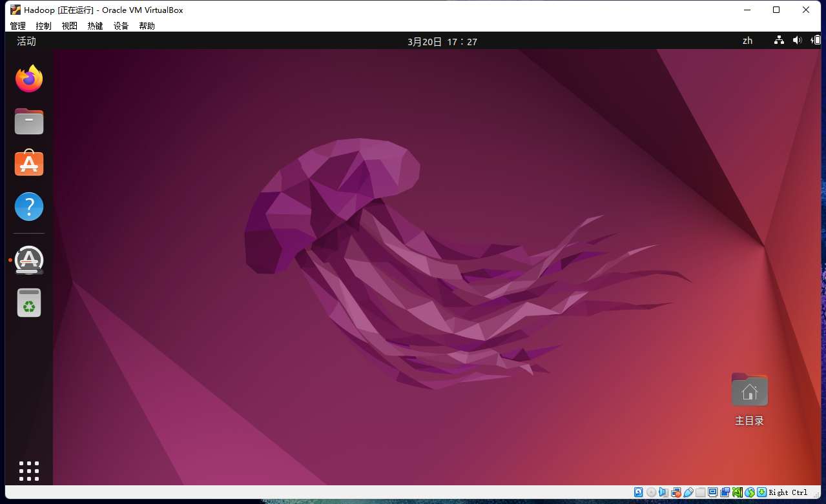Image resolution: width=826 pixels, height=504 pixels.
Task: Click the CPU load turtle status icon
Action: pos(738,492)
